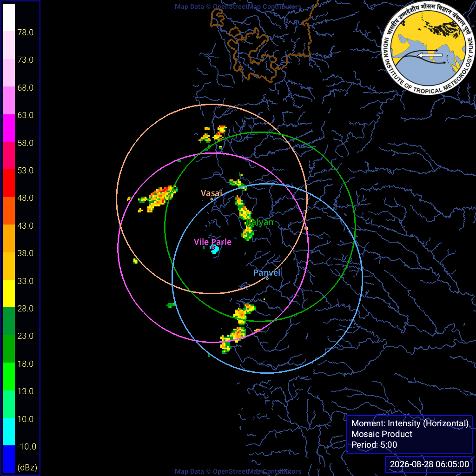Click the Mosaic Product label

(382, 434)
